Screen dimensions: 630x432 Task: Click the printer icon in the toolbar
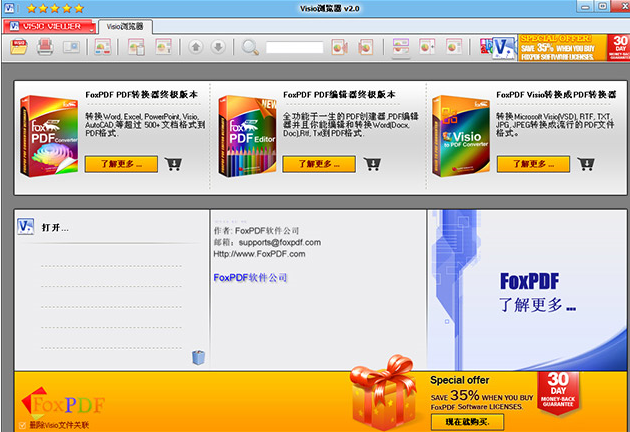tap(45, 47)
